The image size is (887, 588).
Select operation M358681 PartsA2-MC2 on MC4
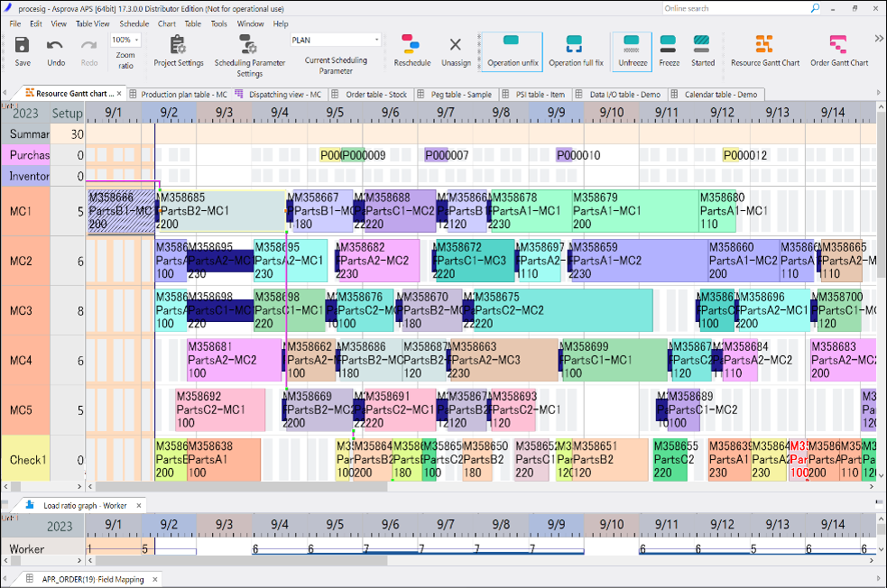[235, 360]
